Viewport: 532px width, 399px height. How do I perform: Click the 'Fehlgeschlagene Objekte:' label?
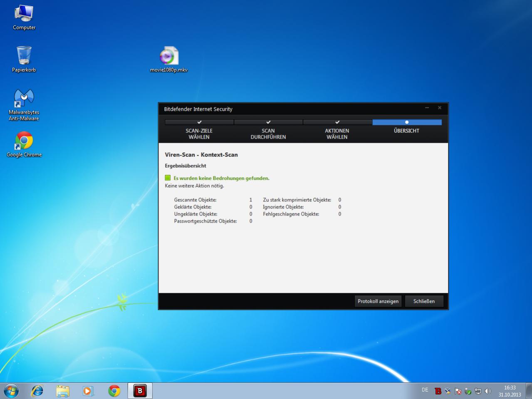pos(291,214)
